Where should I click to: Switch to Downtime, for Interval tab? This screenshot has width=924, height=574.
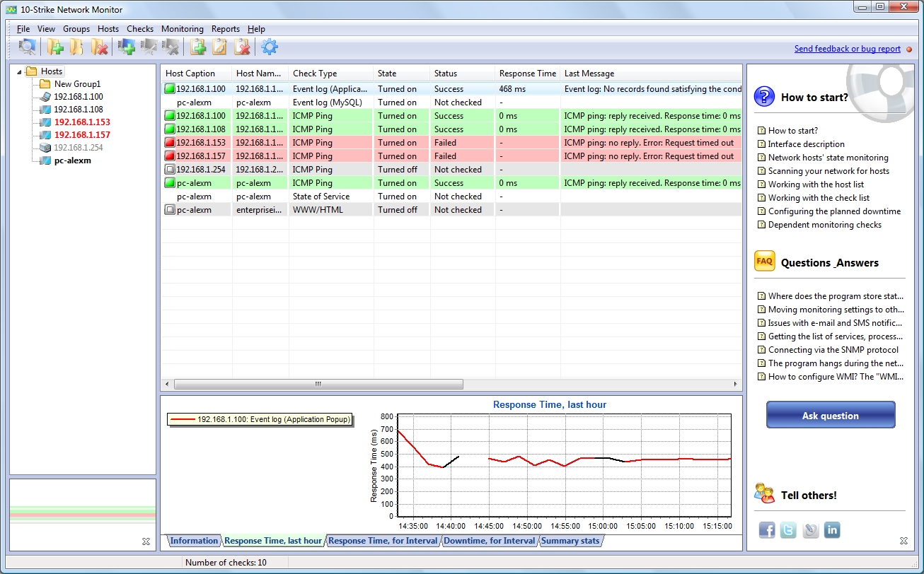[489, 541]
